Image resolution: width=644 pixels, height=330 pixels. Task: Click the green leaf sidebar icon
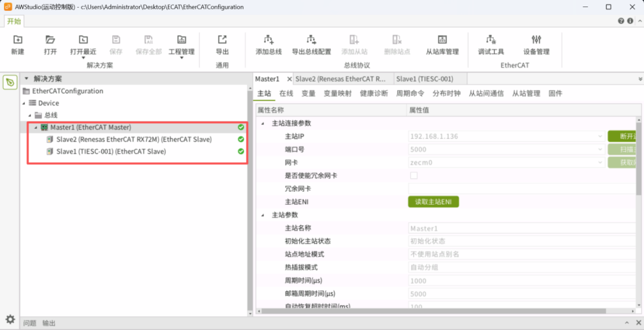tap(10, 82)
